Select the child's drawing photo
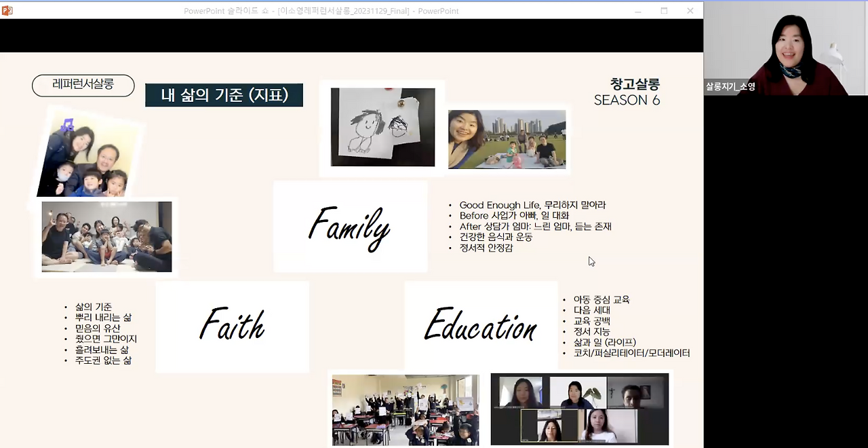This screenshot has height=448, width=868. 382,127
